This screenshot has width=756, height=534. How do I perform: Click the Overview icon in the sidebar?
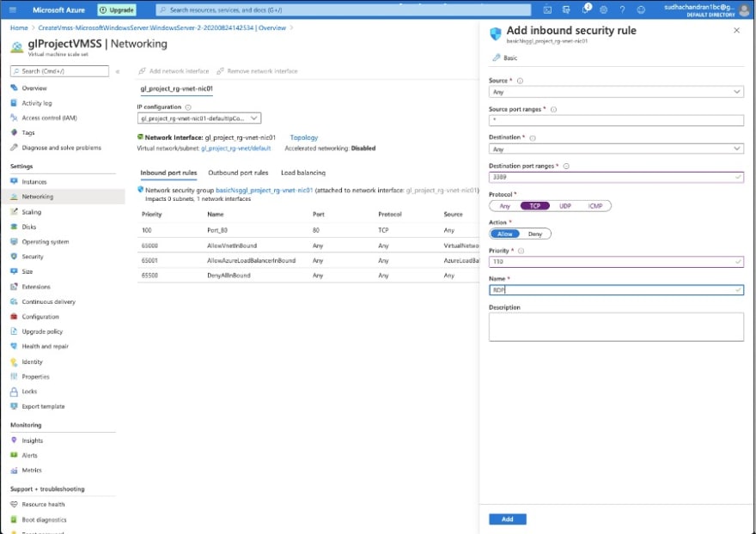(x=14, y=88)
